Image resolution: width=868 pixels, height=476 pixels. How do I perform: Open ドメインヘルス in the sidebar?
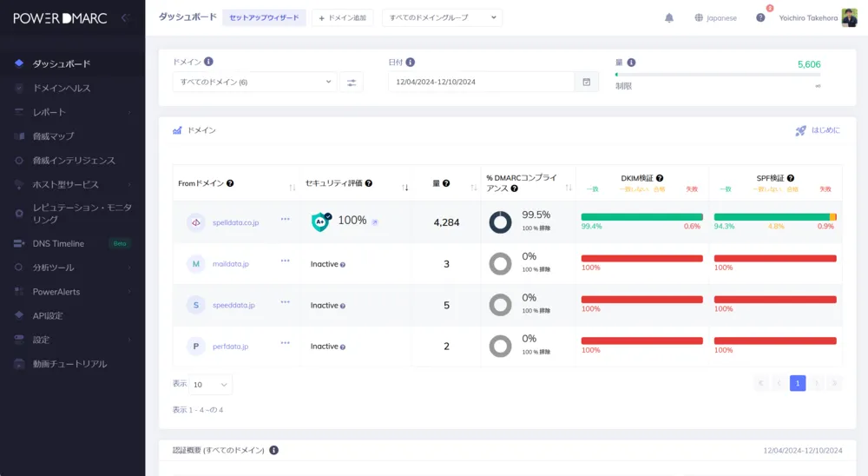pyautogui.click(x=62, y=88)
